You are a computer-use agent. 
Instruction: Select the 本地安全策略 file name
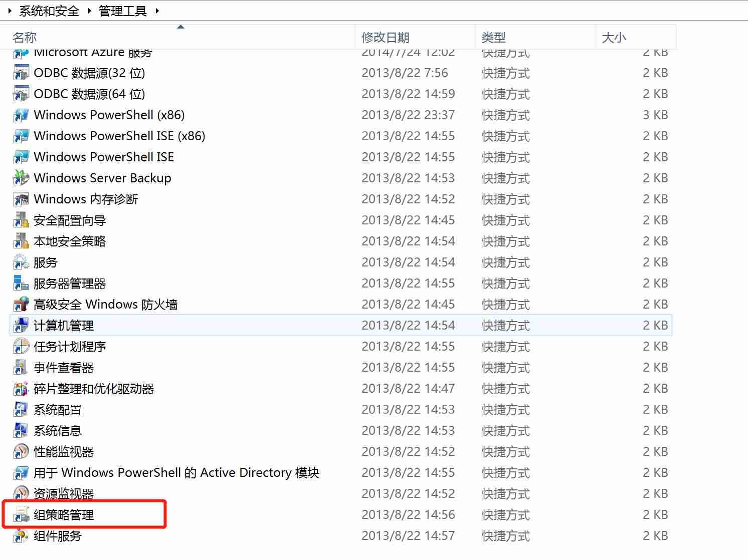coord(70,241)
